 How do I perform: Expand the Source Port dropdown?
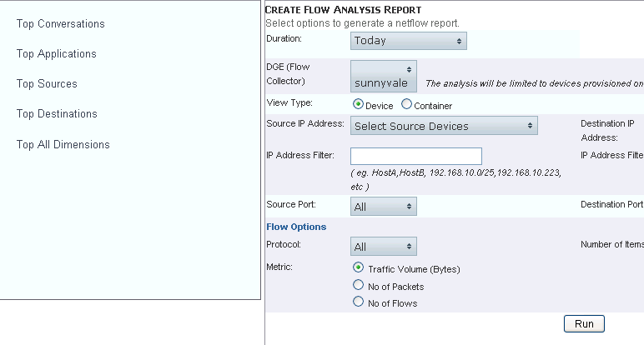(384, 206)
